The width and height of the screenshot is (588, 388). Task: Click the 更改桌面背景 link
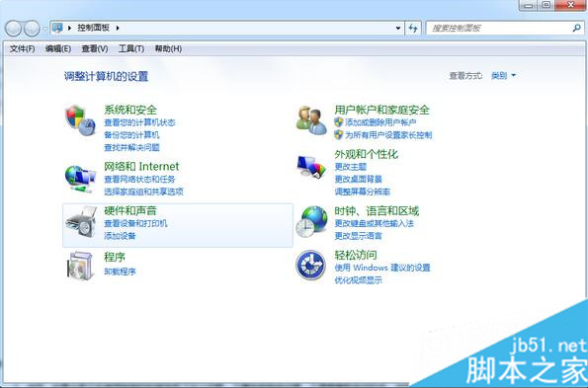358,179
